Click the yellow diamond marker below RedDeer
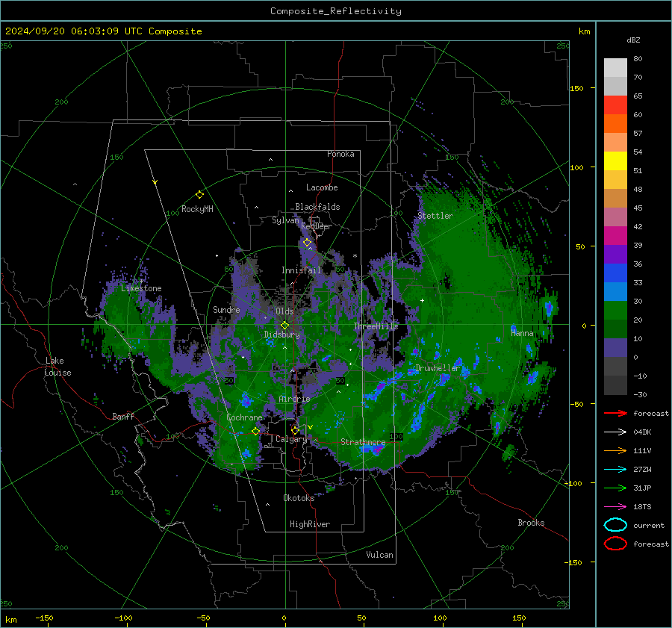Image resolution: width=672 pixels, height=628 pixels. (x=307, y=243)
